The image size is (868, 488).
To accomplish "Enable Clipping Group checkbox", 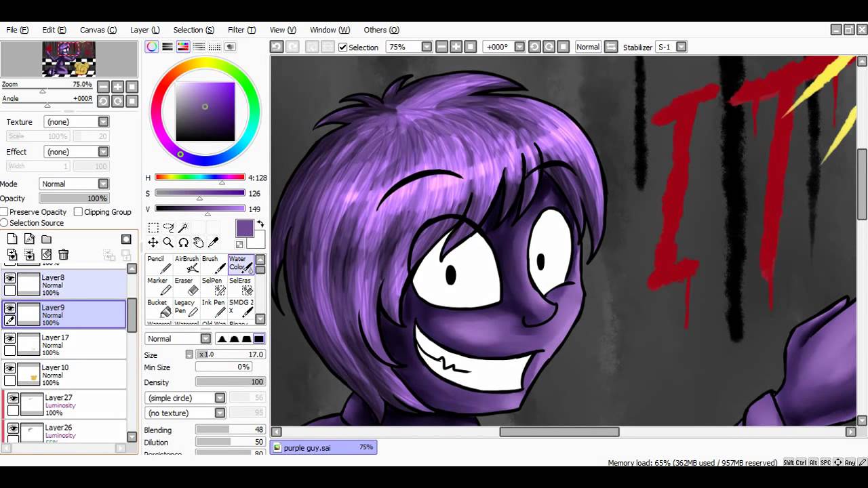I will click(78, 212).
